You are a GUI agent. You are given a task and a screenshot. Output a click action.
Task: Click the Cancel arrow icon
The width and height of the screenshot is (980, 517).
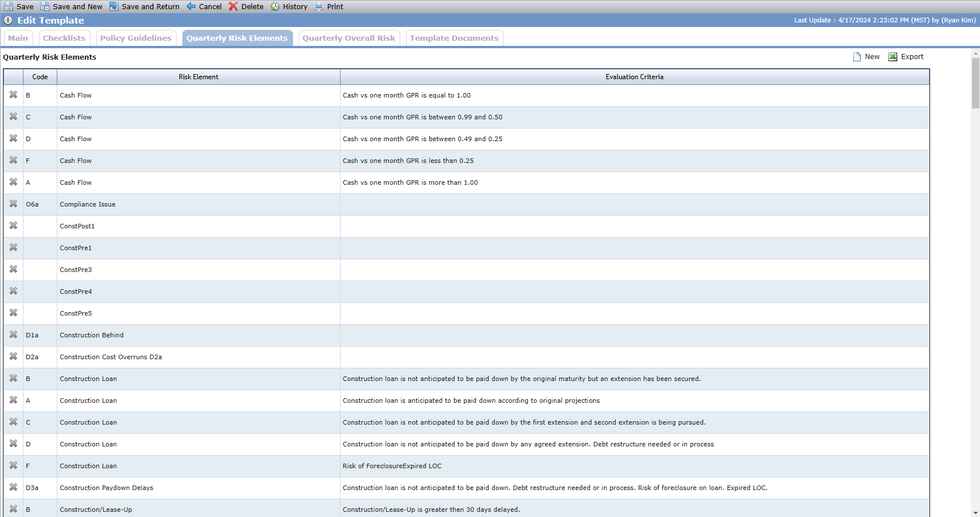(191, 6)
